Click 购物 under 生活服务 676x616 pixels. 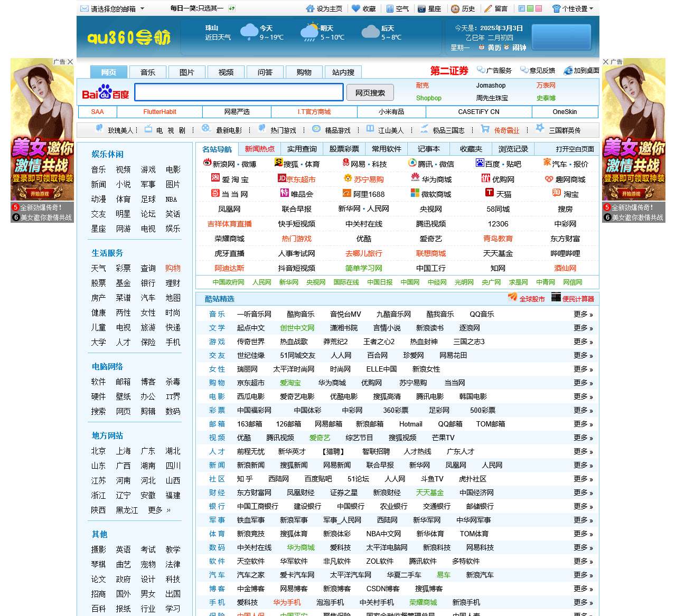[173, 268]
